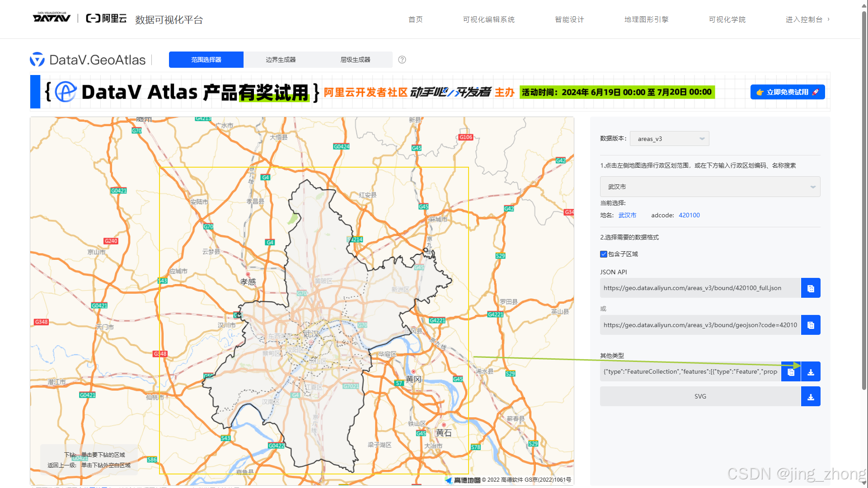The height and width of the screenshot is (488, 868).
Task: Click 仙桃市 label on the map
Action: point(155,398)
